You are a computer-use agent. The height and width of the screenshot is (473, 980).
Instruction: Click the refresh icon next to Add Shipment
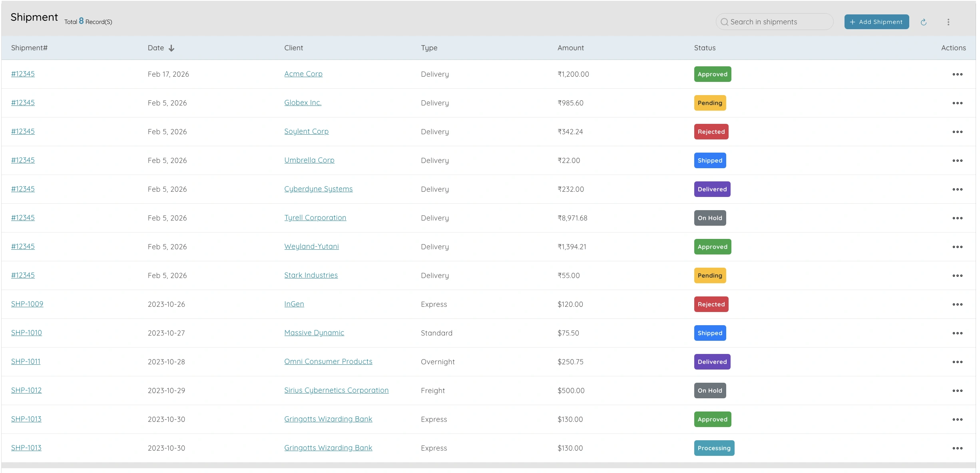coord(923,22)
